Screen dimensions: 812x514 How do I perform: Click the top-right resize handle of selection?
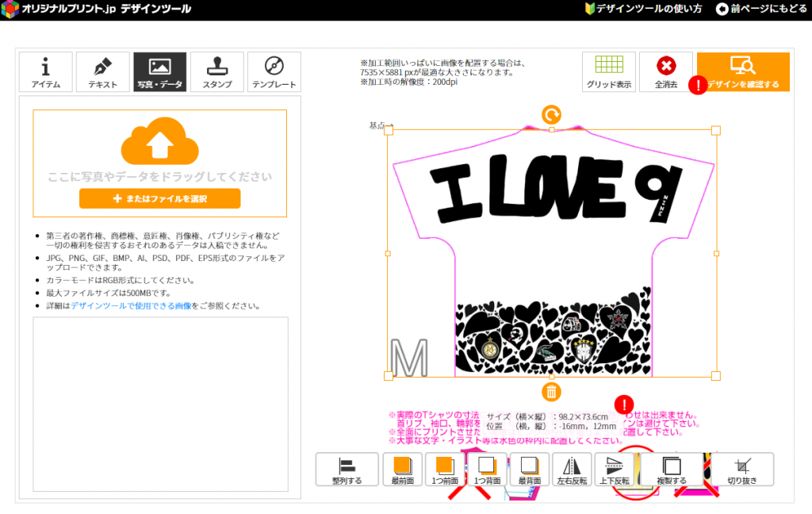tap(716, 131)
